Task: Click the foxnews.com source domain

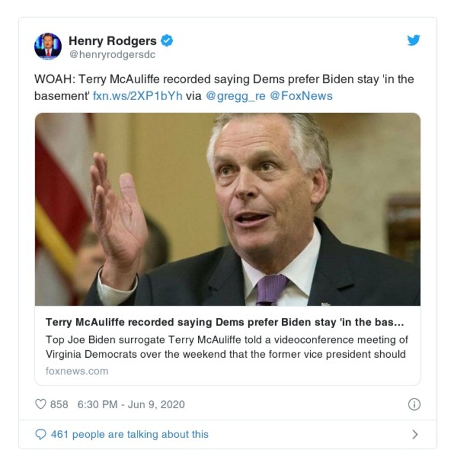Action: [77, 371]
